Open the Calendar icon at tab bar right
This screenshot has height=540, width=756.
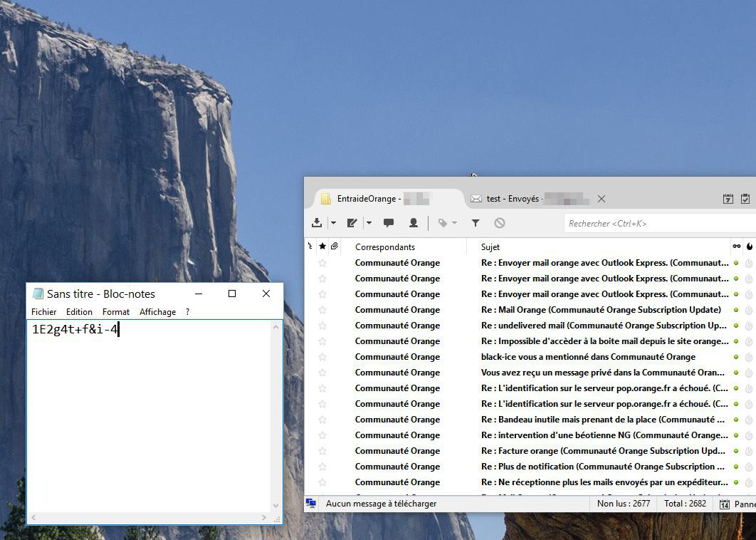coord(728,199)
